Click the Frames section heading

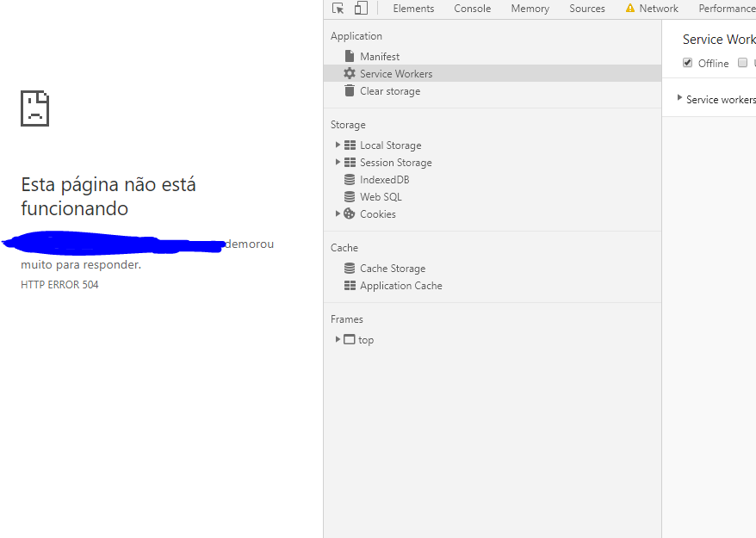pyautogui.click(x=347, y=319)
